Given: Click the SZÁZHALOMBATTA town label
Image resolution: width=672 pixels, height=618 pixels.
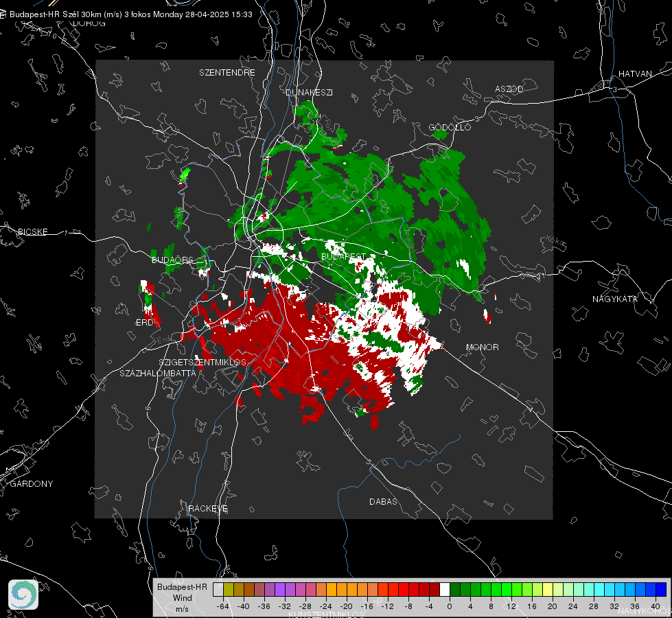Looking at the screenshot, I should pyautogui.click(x=158, y=373).
